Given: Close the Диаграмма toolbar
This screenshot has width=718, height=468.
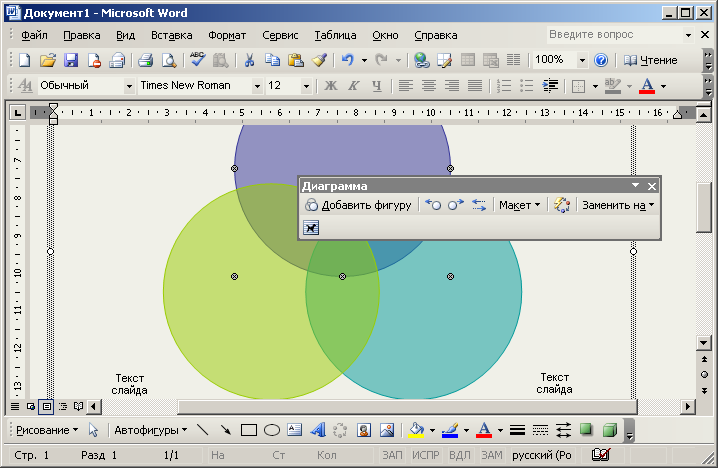Looking at the screenshot, I should tap(652, 186).
